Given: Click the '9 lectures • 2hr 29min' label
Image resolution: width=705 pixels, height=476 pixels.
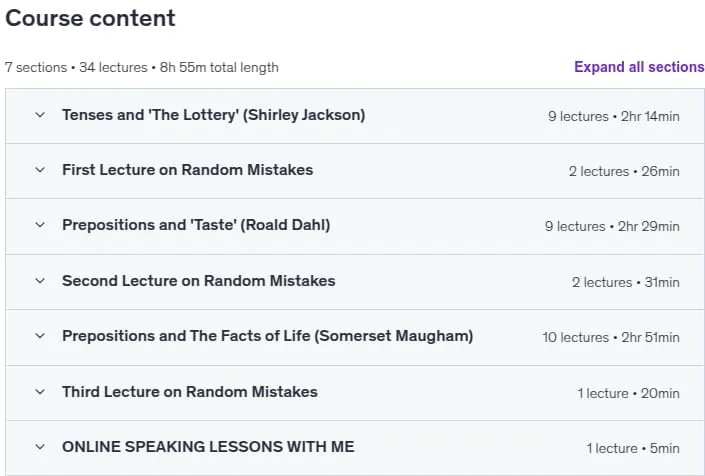Looking at the screenshot, I should pyautogui.click(x=612, y=226).
